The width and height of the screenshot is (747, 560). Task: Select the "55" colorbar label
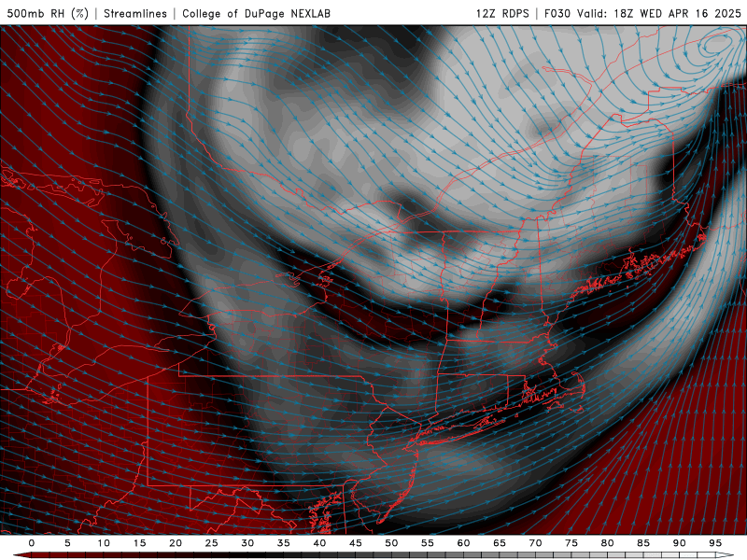tap(428, 543)
